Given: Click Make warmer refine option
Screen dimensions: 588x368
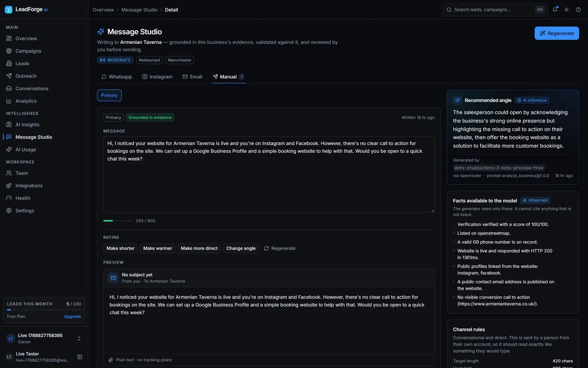Looking at the screenshot, I should click(158, 248).
